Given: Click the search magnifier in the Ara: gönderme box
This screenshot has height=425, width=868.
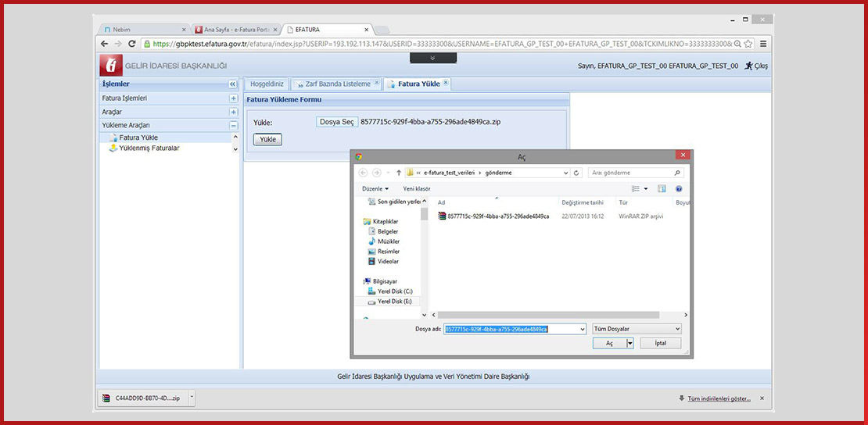Looking at the screenshot, I should click(677, 173).
